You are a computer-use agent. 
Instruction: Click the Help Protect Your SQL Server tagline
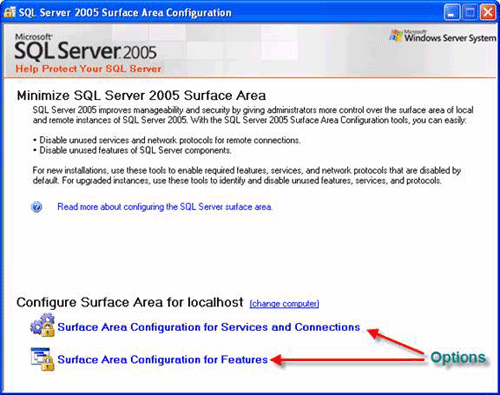pos(88,69)
